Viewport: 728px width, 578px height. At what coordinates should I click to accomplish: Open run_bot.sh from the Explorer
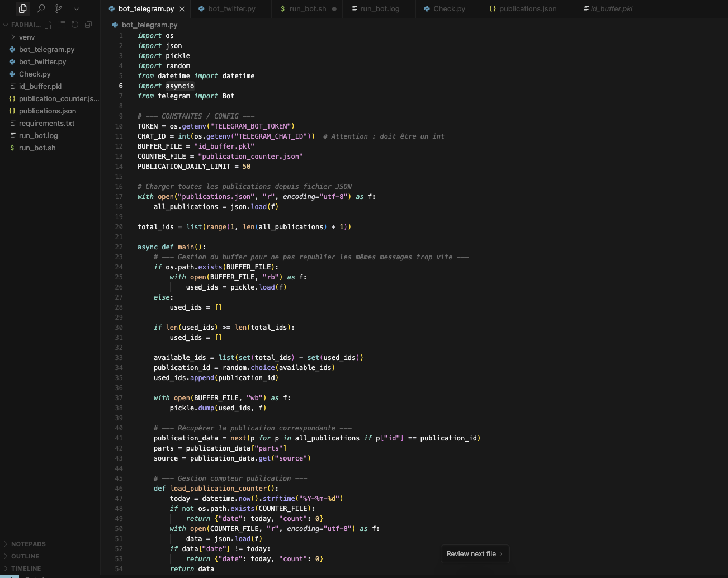[x=37, y=148]
